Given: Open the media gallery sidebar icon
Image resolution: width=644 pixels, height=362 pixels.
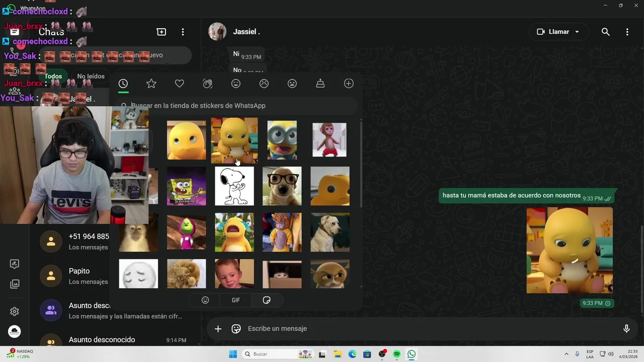Looking at the screenshot, I should click(15, 284).
